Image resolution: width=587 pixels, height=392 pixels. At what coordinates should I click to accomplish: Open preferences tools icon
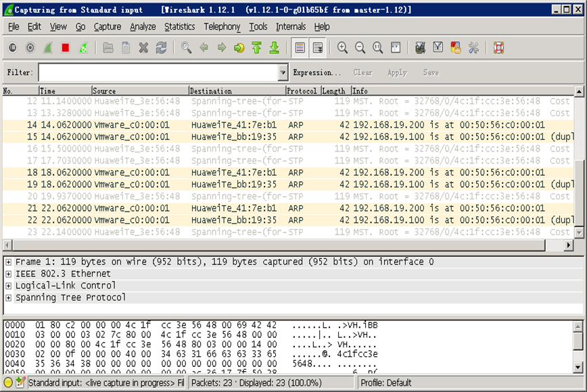point(473,48)
